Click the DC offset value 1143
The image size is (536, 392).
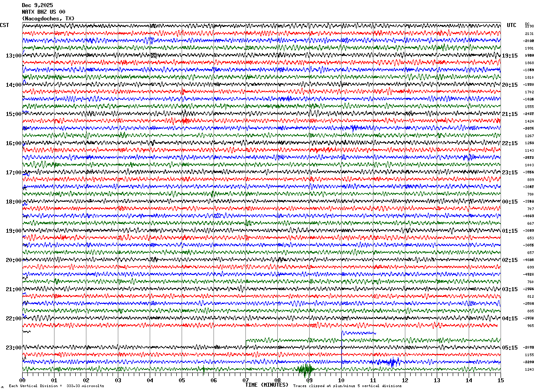pos(529,150)
